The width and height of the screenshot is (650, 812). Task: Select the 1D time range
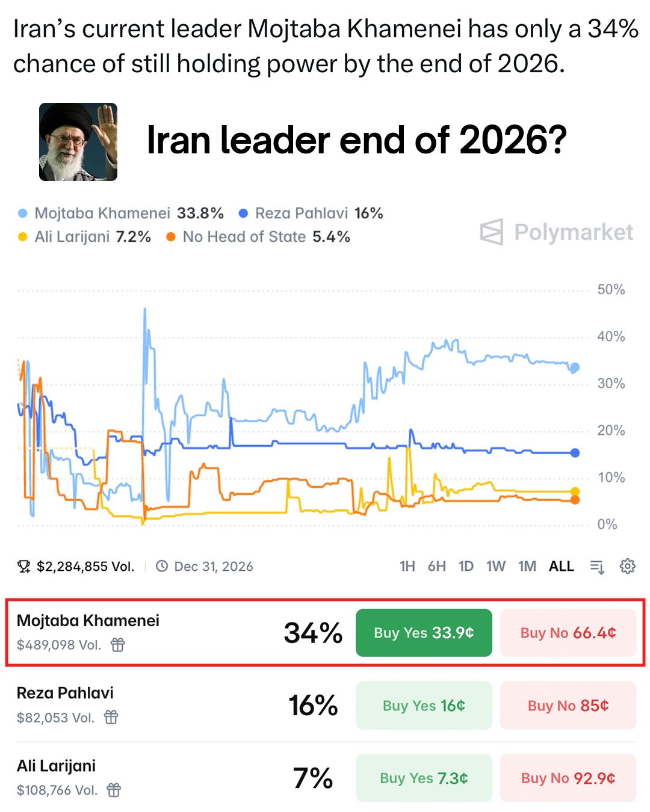pyautogui.click(x=466, y=567)
